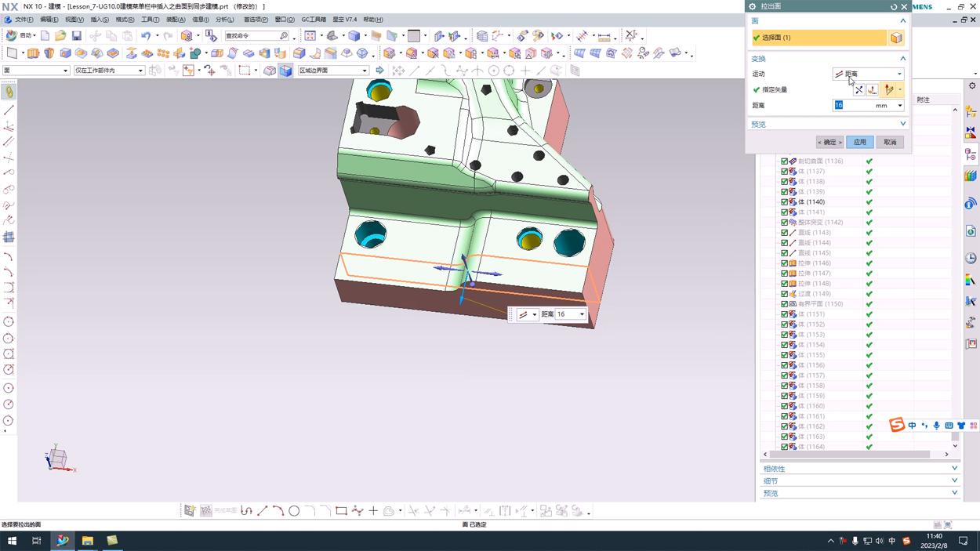Toggle the 有界平面 (1150) checkbox
Image resolution: width=980 pixels, height=551 pixels.
coord(784,304)
